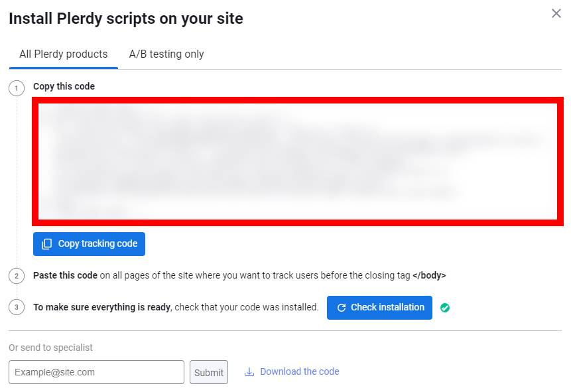Click 'To make sure everything is ready' text
571x392 pixels.
pyautogui.click(x=102, y=308)
